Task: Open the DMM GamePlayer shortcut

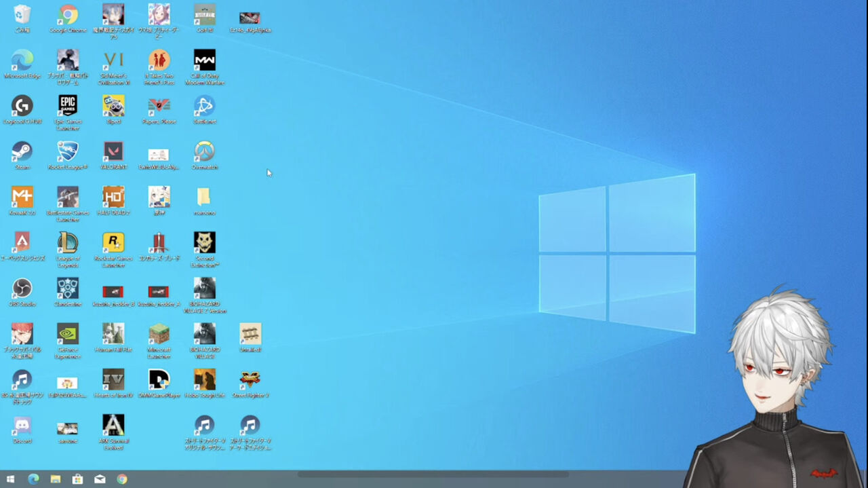Action: (159, 379)
